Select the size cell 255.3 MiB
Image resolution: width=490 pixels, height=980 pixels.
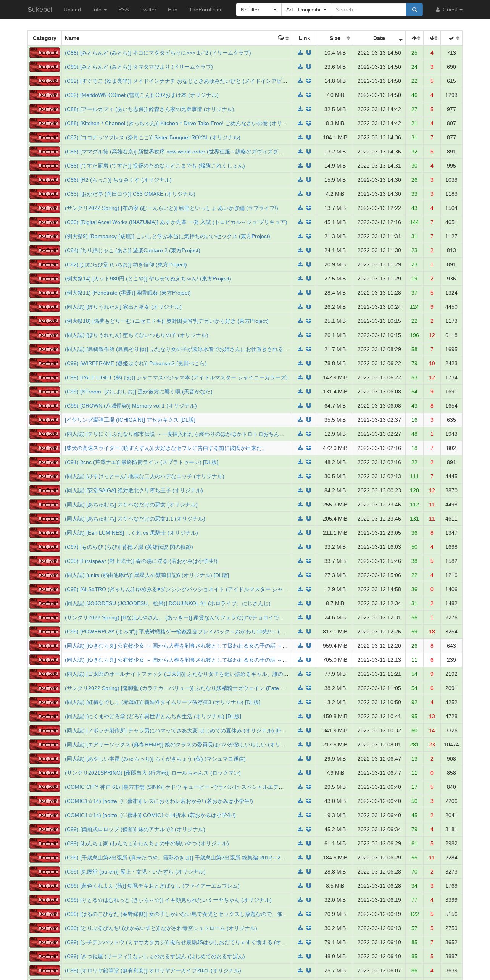(335, 505)
